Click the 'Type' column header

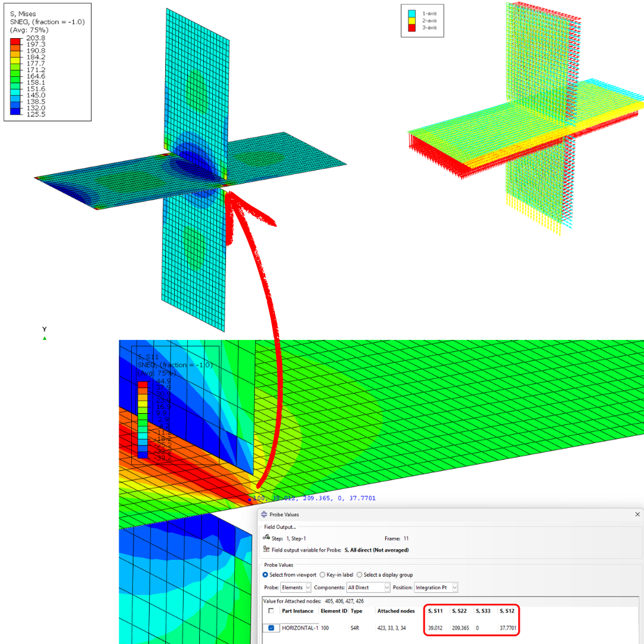click(x=357, y=611)
